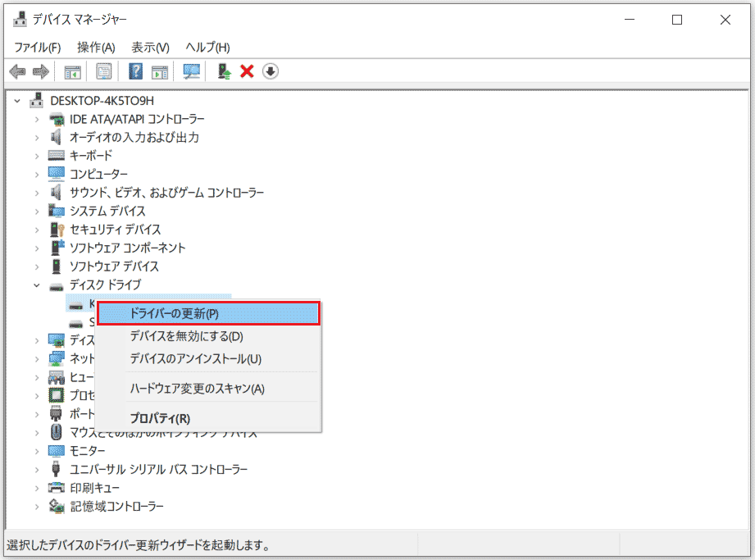Click the オーディオの入力および出力 speaker icon
The height and width of the screenshot is (560, 755).
pos(57,137)
